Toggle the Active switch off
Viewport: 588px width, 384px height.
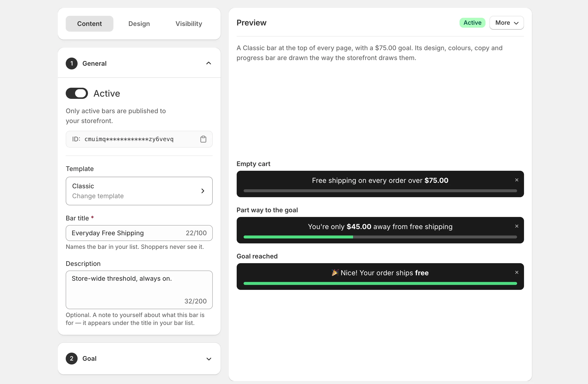(x=77, y=93)
